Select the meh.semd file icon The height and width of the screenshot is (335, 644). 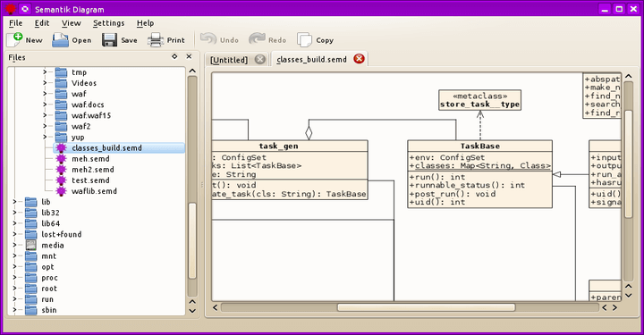pos(61,159)
